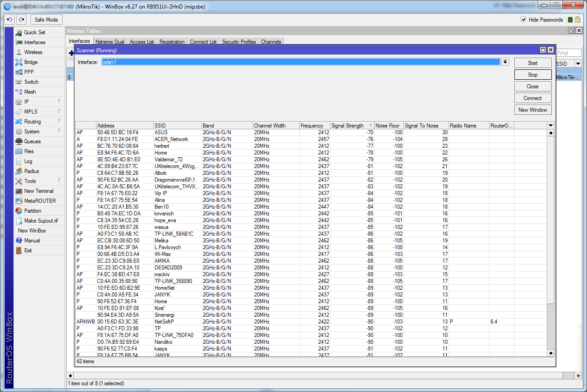Switch to the Connect List tab
Viewport: 587px width, 392px height.
[x=203, y=41]
